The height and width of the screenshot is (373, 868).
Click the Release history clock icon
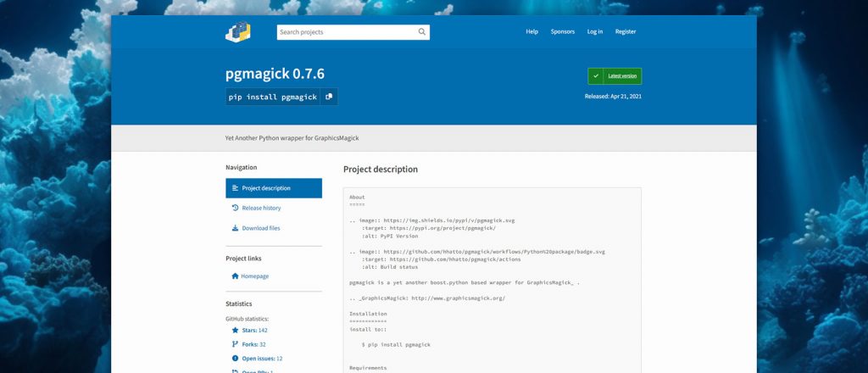(236, 208)
